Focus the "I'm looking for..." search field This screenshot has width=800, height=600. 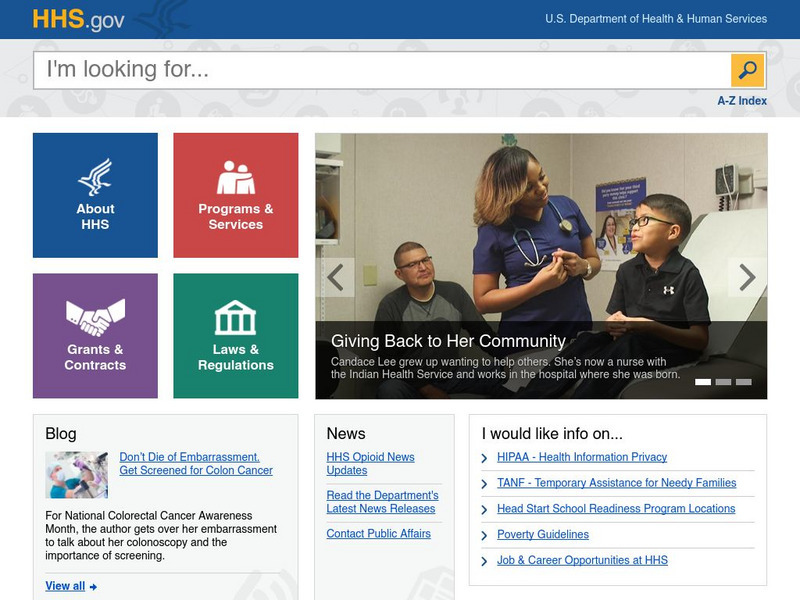click(382, 70)
